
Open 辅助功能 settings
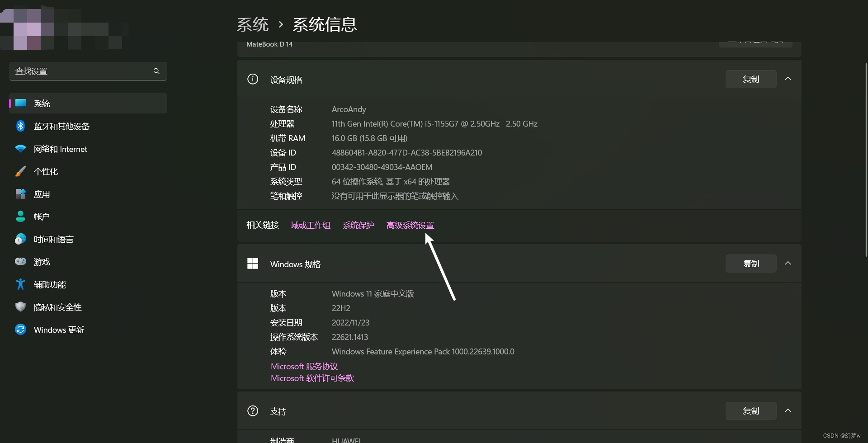pyautogui.click(x=88, y=284)
